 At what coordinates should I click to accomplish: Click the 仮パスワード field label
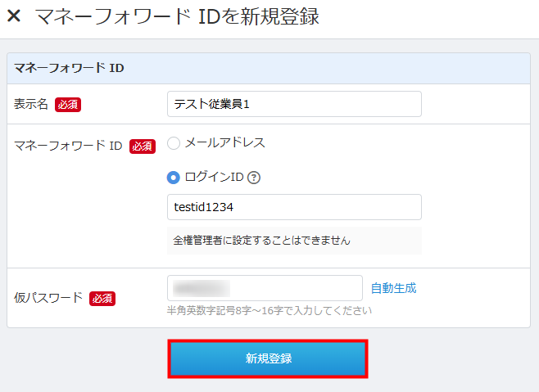(x=48, y=298)
